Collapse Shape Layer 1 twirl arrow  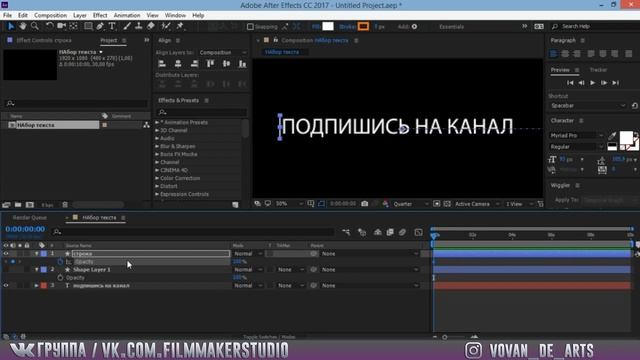tap(36, 270)
